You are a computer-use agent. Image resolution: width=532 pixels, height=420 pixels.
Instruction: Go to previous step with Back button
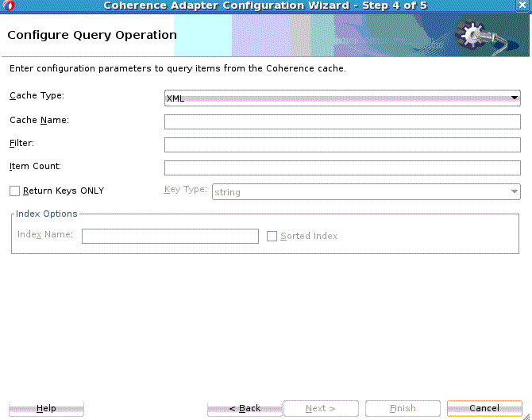click(245, 408)
